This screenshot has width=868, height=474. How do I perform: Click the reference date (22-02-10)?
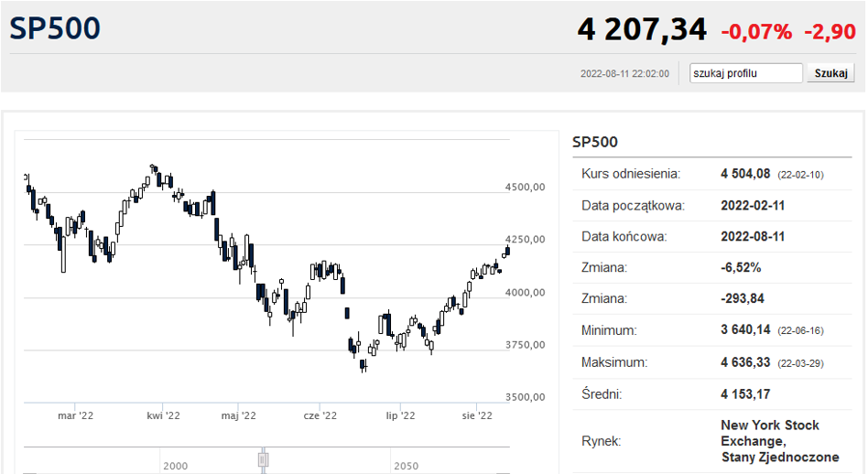click(x=800, y=175)
